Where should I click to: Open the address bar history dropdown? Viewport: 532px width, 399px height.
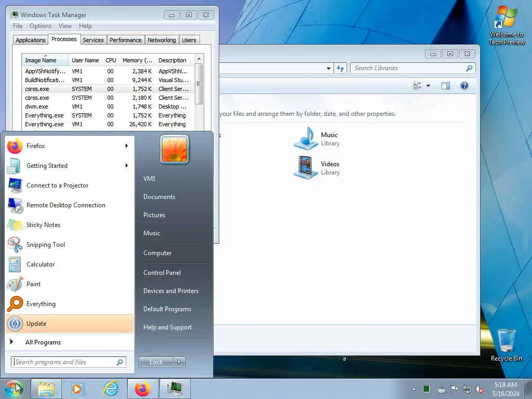pos(328,68)
